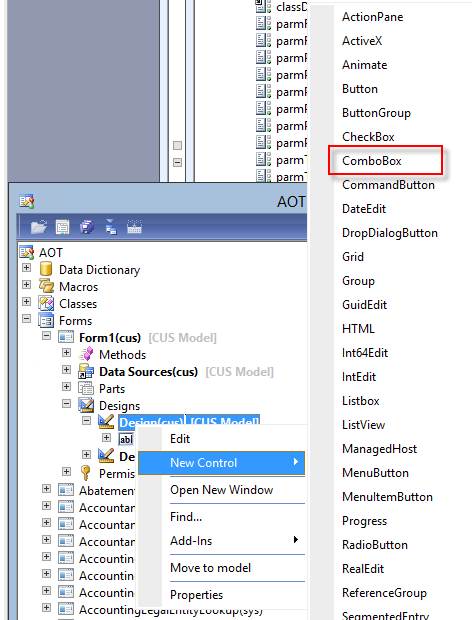Add a DateEdit control
The height and width of the screenshot is (620, 472).
[364, 209]
